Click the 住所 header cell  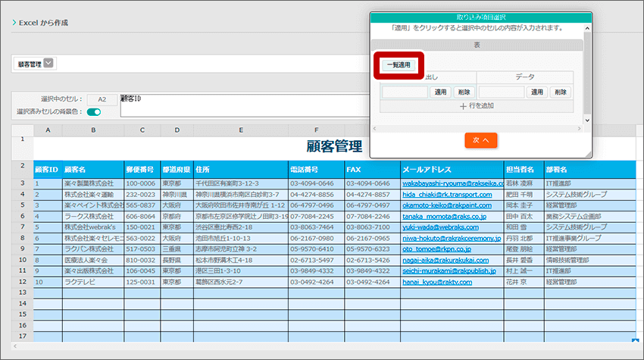tap(241, 169)
